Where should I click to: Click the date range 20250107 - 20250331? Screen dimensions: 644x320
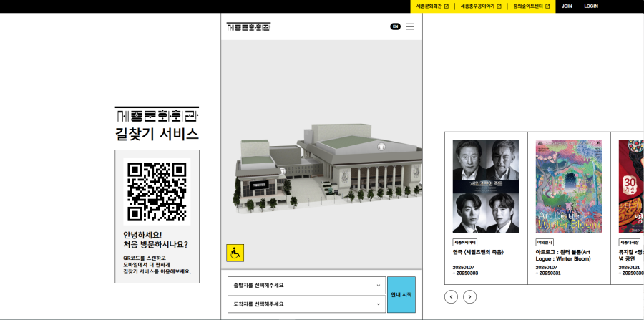point(548,271)
